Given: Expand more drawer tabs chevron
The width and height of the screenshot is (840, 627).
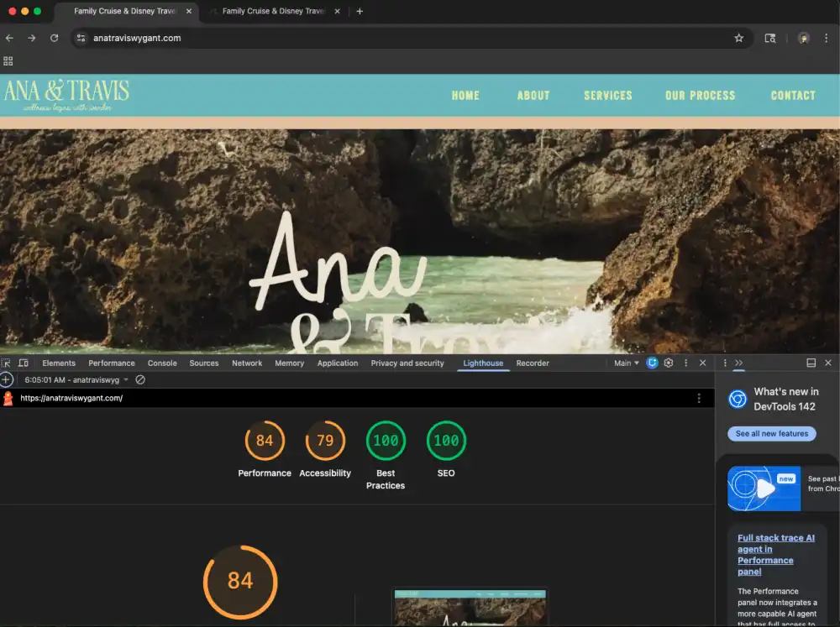Looking at the screenshot, I should click(739, 363).
